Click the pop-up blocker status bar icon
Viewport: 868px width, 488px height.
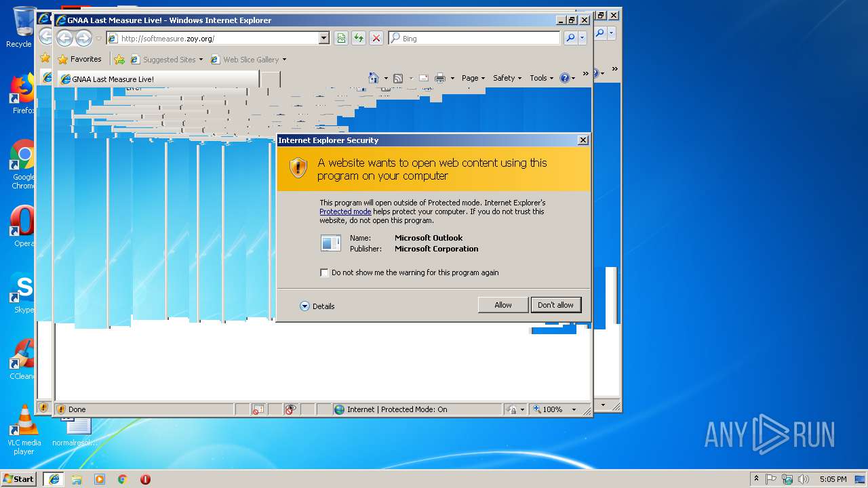coord(258,409)
